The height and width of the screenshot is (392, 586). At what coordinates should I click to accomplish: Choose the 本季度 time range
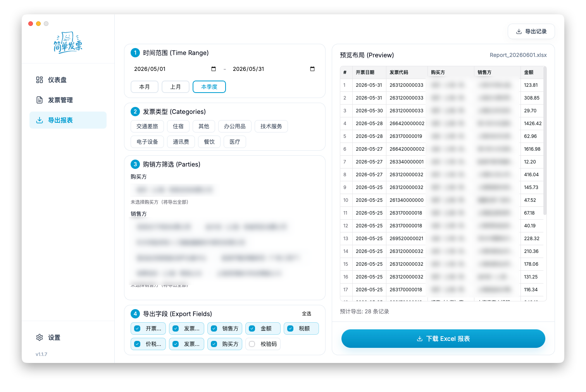pyautogui.click(x=209, y=87)
